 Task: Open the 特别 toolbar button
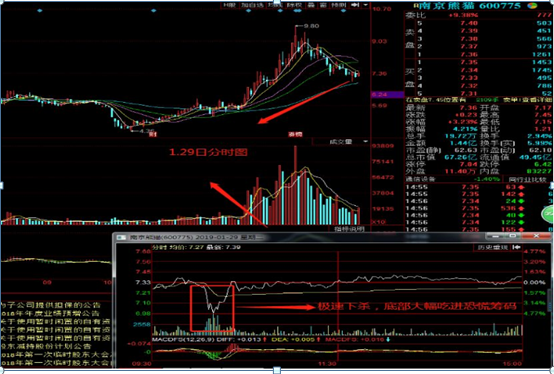point(339,5)
